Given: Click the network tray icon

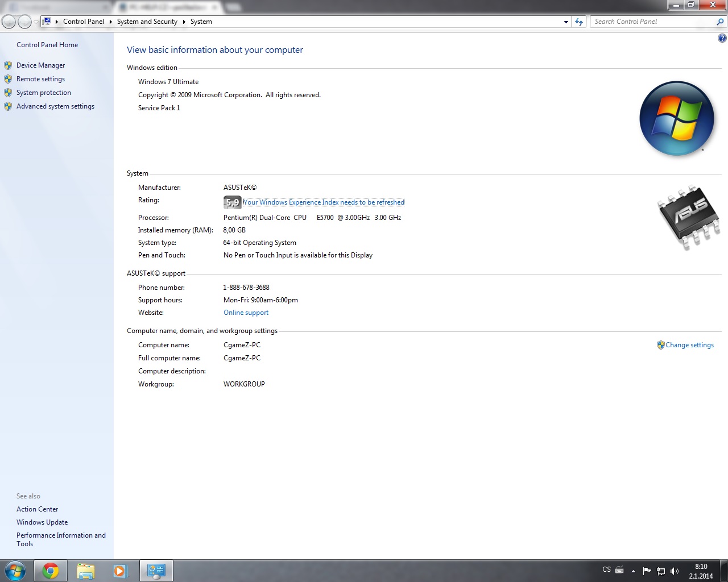Looking at the screenshot, I should [661, 571].
